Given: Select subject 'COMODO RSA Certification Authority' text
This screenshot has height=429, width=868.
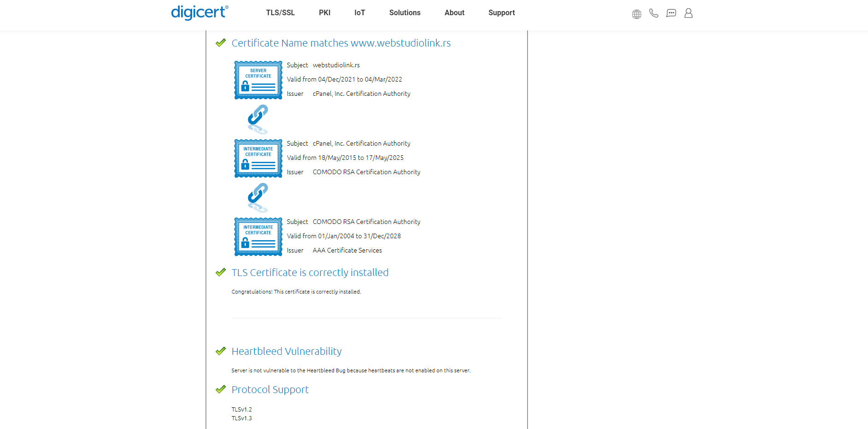Looking at the screenshot, I should (x=367, y=222).
